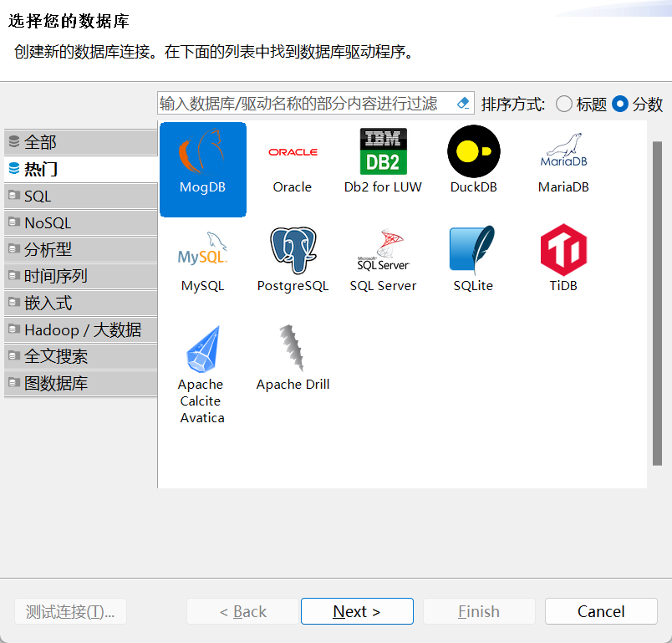The height and width of the screenshot is (643, 672).
Task: Pick the PostgreSQL elephant icon
Action: (x=293, y=260)
